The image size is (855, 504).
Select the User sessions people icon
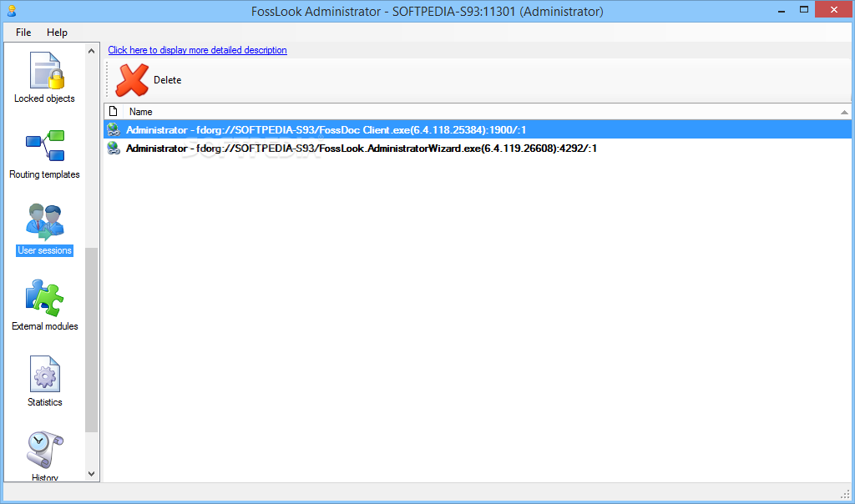pos(45,222)
